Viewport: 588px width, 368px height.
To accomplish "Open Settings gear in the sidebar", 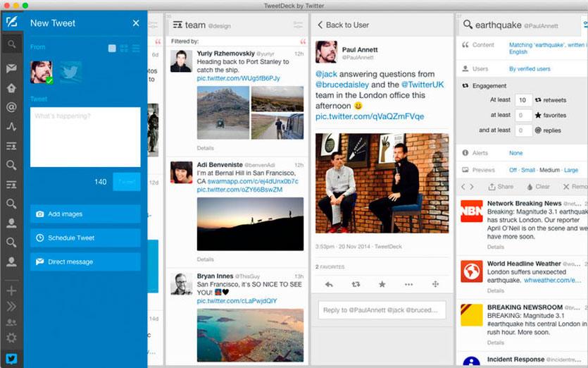I will click(x=11, y=338).
